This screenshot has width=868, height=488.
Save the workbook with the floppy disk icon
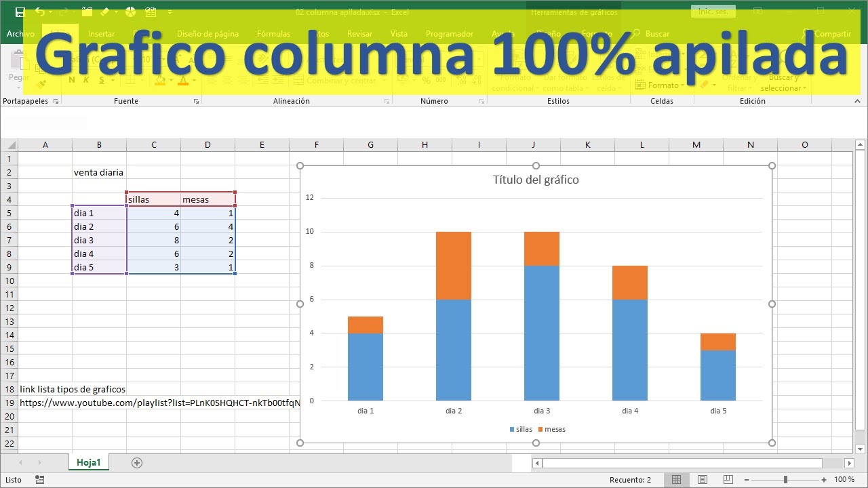[x=20, y=12]
